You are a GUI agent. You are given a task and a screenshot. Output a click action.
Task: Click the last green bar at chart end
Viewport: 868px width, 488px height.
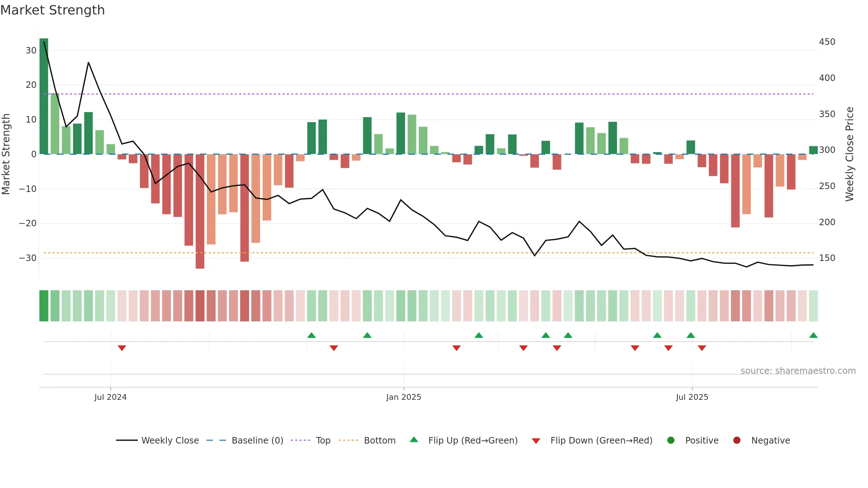(813, 150)
